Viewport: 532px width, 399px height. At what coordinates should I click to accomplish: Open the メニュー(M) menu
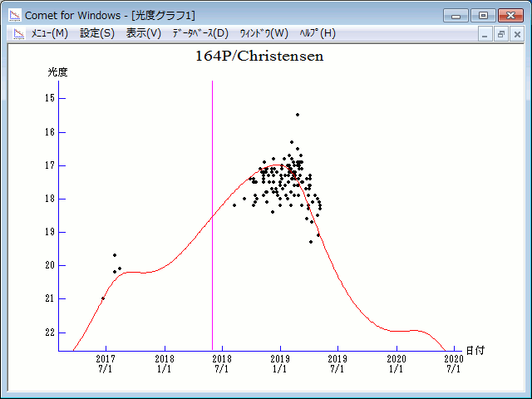[x=50, y=33]
